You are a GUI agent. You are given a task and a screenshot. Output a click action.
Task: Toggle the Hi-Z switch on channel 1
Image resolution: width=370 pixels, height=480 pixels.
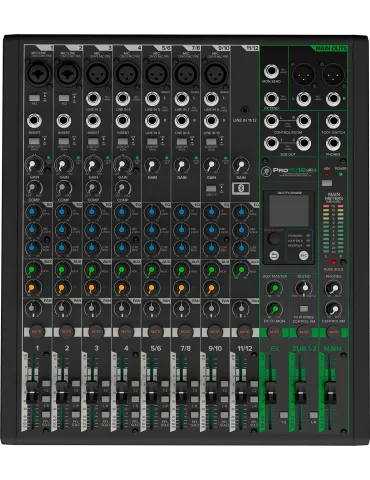click(34, 98)
